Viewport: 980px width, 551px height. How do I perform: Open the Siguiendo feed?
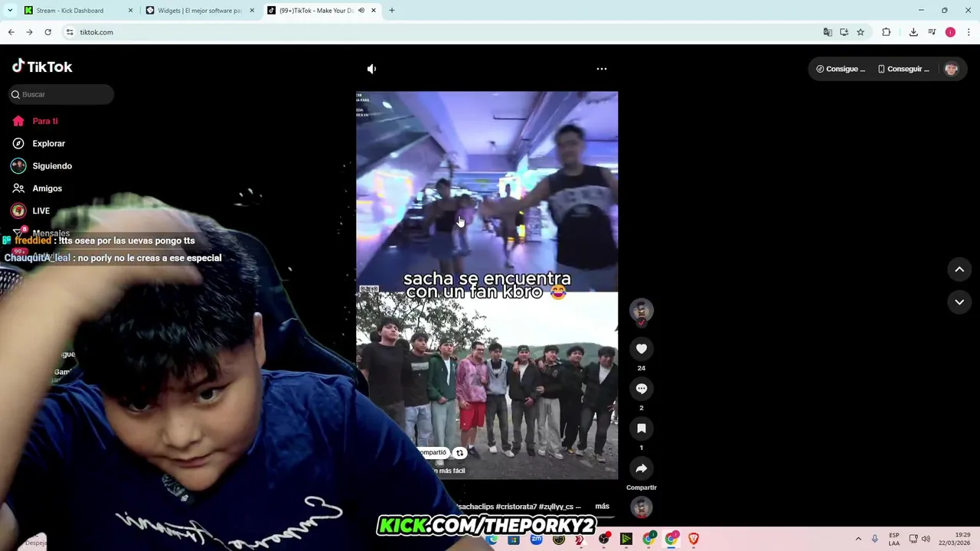[42, 166]
